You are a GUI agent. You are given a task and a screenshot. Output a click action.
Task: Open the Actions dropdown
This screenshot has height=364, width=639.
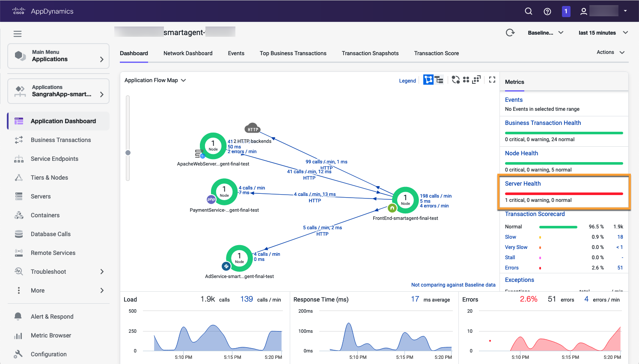pyautogui.click(x=611, y=52)
